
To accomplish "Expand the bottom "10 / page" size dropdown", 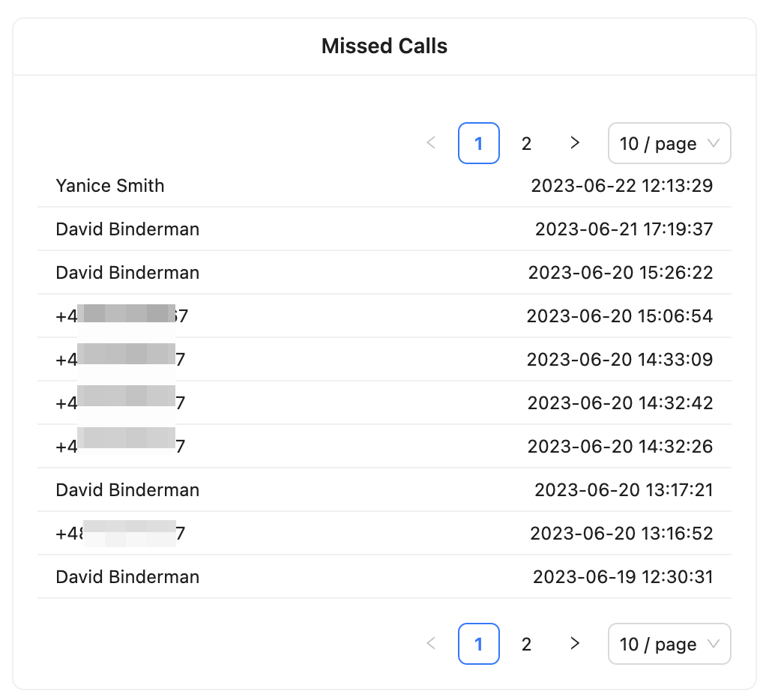I will point(669,644).
